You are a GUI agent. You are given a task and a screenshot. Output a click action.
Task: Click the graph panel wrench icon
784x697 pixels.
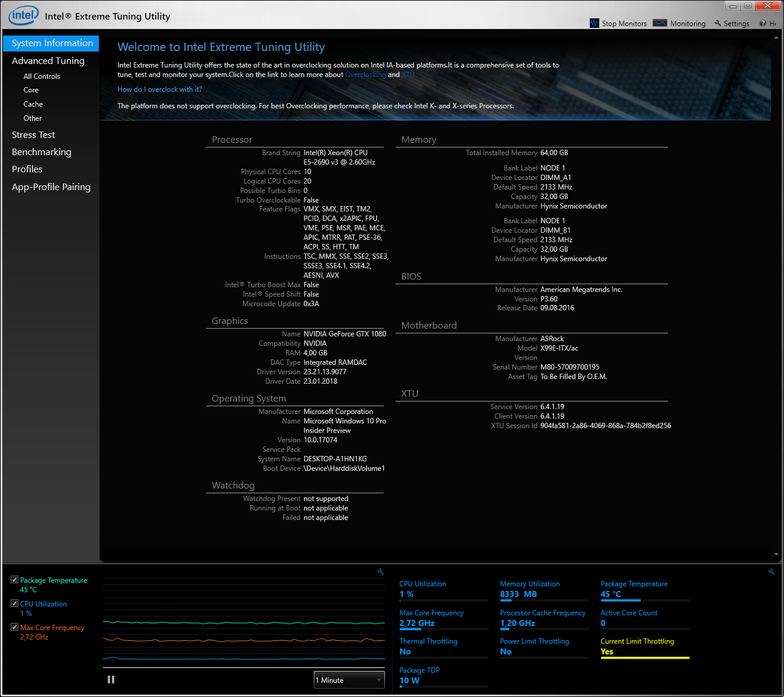[380, 572]
